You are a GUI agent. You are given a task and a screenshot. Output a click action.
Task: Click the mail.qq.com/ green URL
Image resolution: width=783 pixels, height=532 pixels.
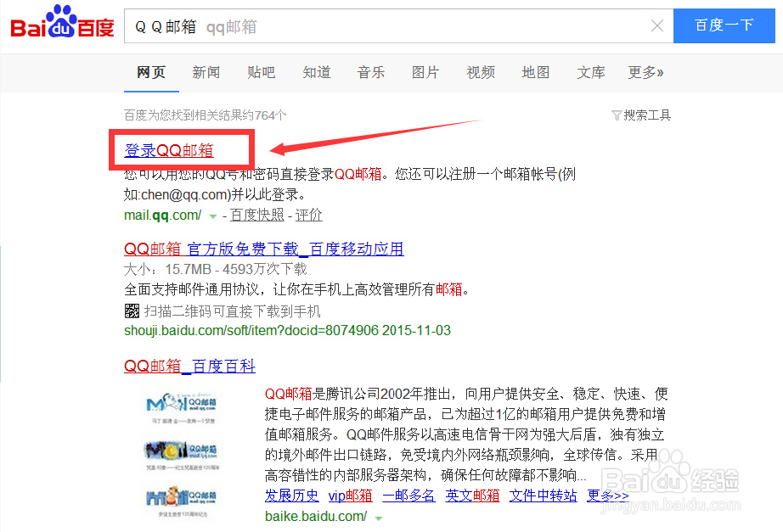(163, 216)
